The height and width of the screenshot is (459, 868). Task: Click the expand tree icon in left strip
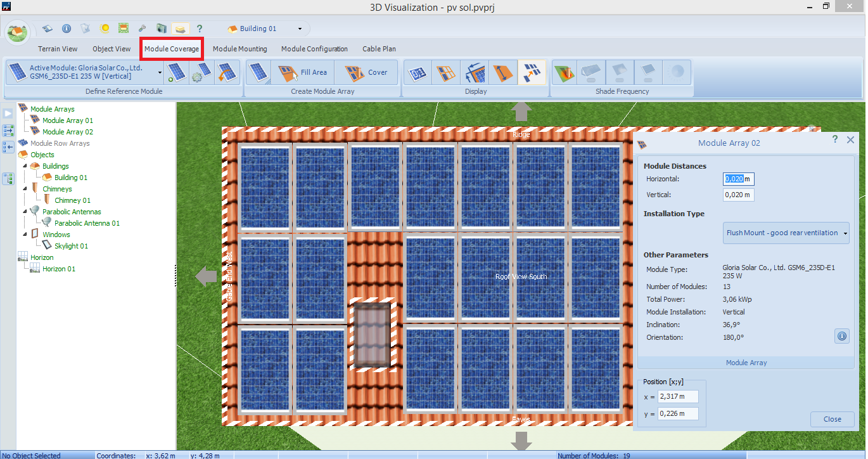[x=8, y=131]
